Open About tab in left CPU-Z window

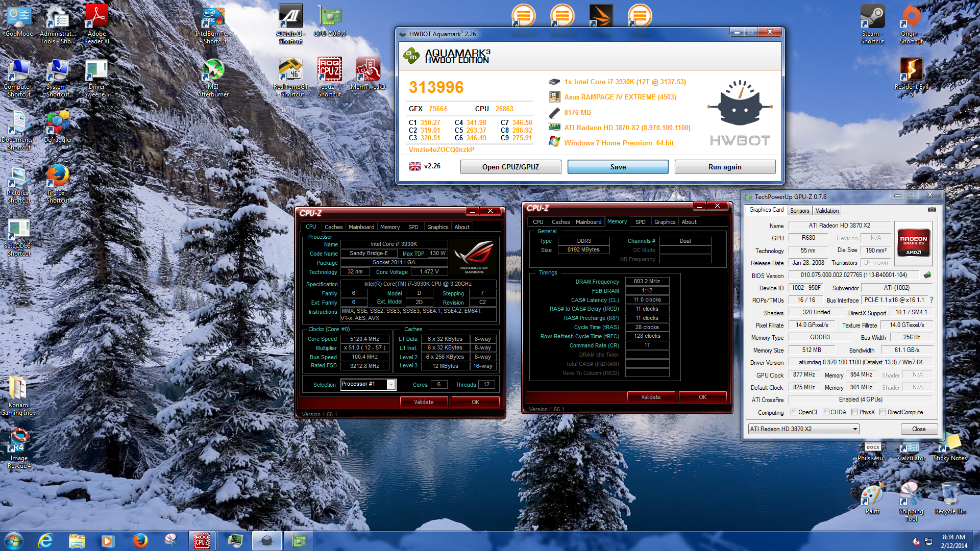coord(462,227)
